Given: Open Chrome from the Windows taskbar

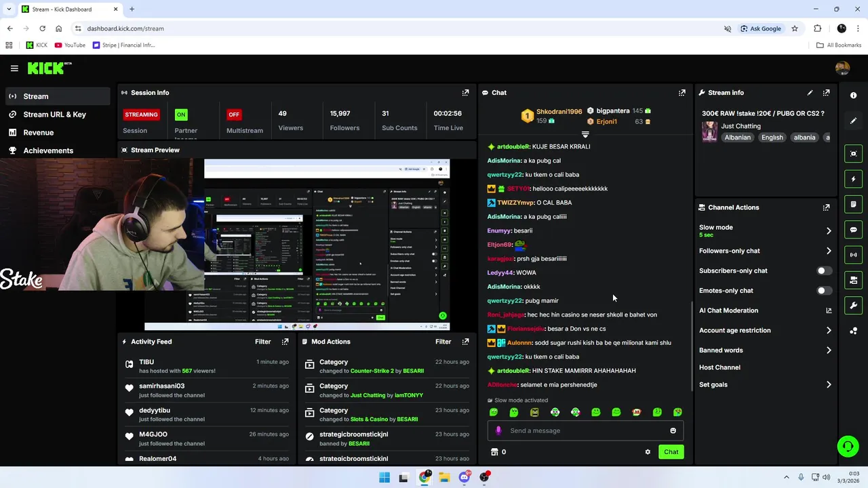Looking at the screenshot, I should tap(425, 477).
